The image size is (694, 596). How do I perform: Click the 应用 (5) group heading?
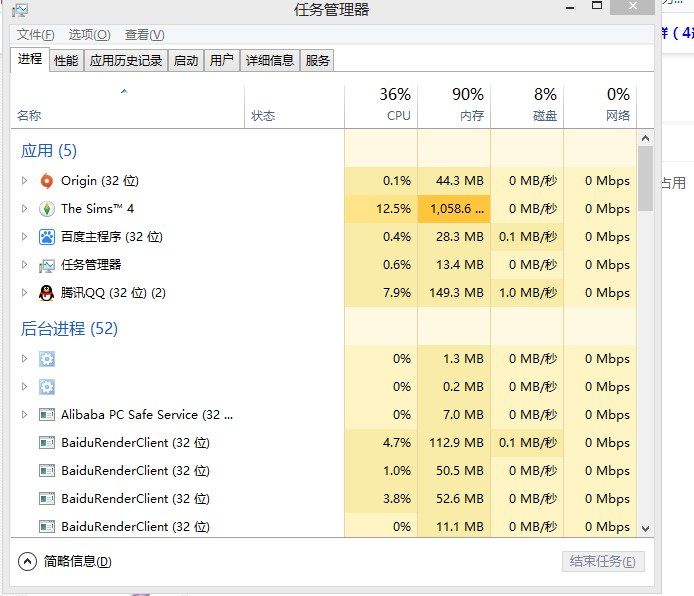(x=49, y=151)
